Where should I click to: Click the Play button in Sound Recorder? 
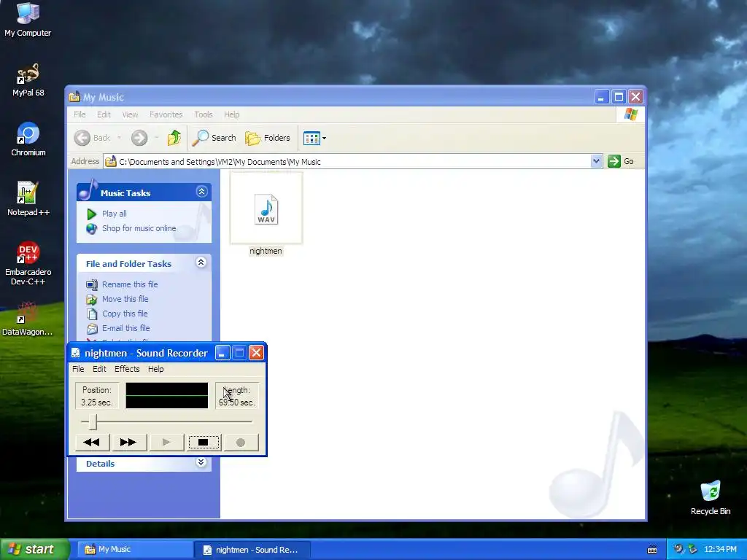[x=166, y=443]
